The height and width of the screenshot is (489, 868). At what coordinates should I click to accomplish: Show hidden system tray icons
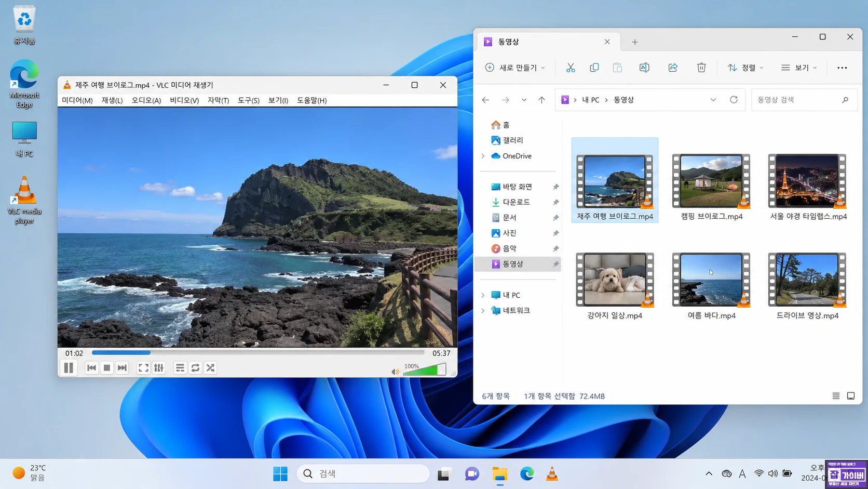tap(709, 474)
